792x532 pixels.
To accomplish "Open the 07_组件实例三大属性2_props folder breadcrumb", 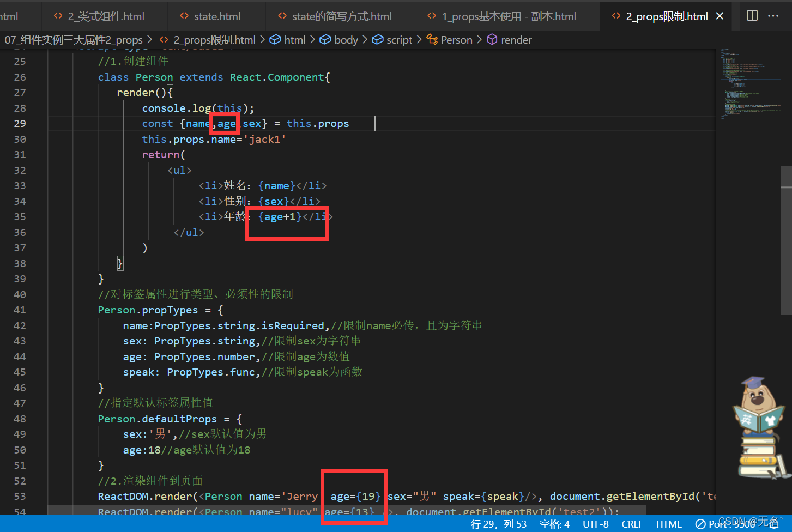I will [74, 40].
